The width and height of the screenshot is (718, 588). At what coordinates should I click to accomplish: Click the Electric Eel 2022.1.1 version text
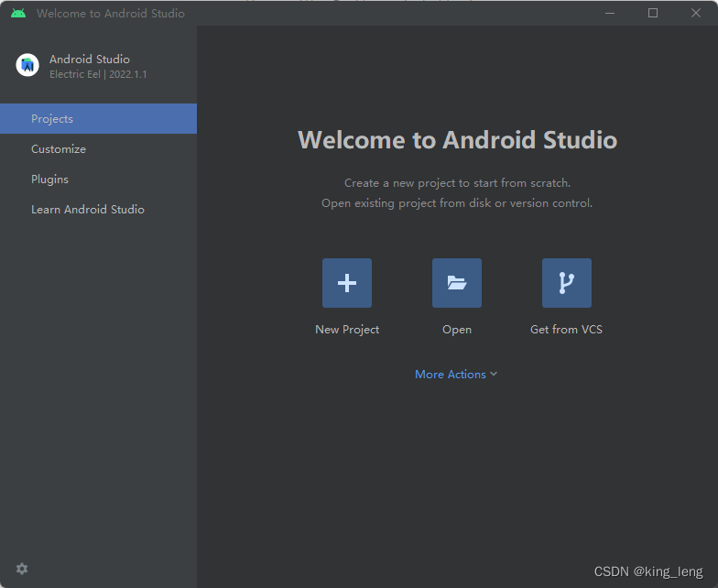98,74
